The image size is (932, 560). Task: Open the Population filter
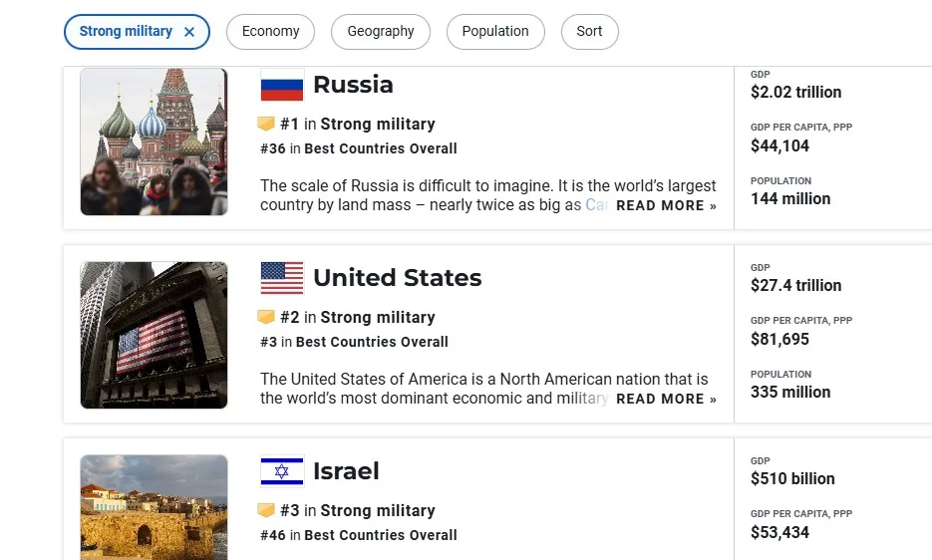(x=495, y=32)
